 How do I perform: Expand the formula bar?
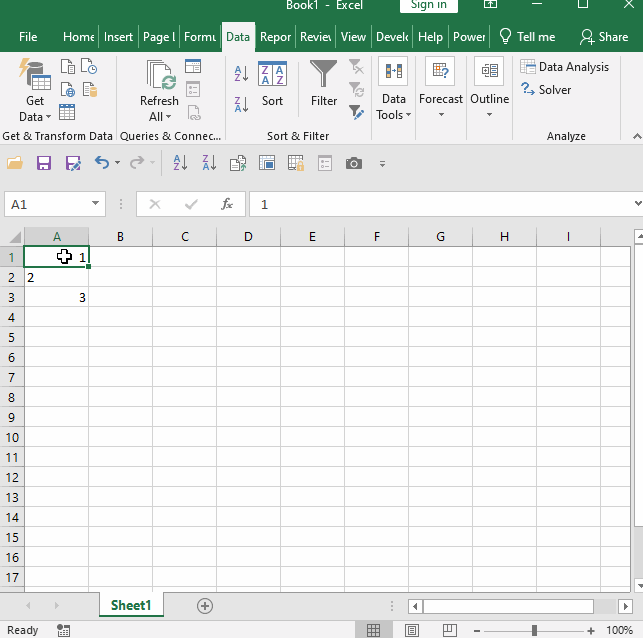[x=638, y=203]
